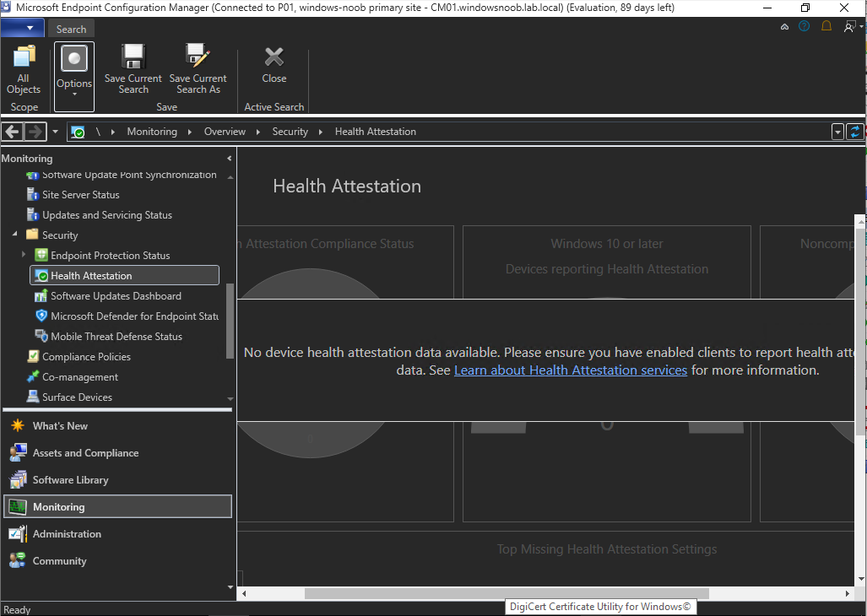Select Co-management node
The width and height of the screenshot is (867, 616).
click(x=80, y=377)
